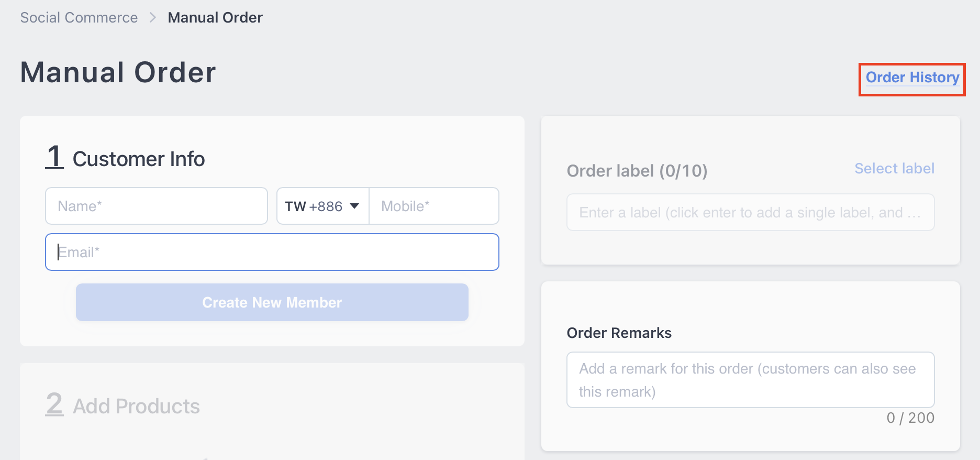Click the Manual Order breadcrumb item
The image size is (980, 460).
[215, 18]
